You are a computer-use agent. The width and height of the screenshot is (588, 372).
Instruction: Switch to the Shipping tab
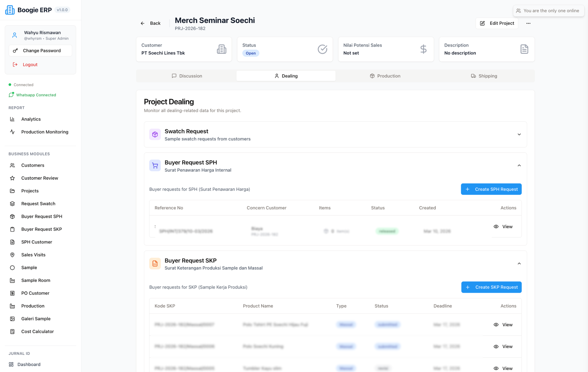(x=484, y=76)
